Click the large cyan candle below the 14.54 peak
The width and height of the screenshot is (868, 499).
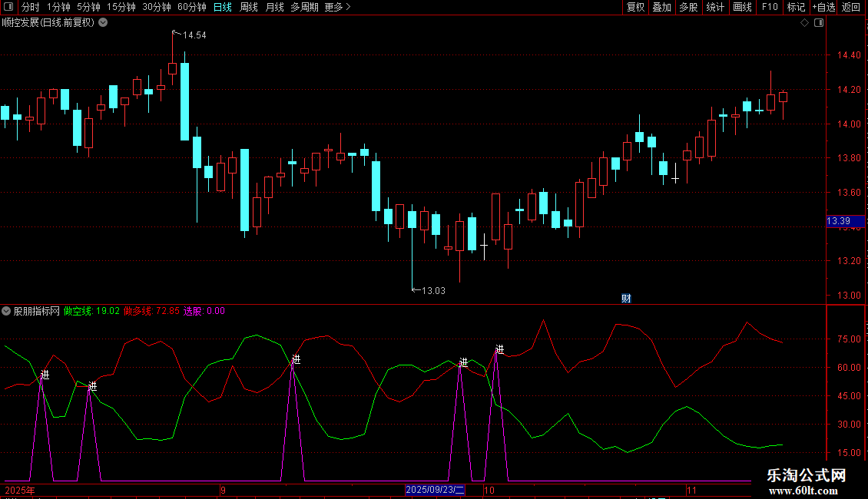(185, 101)
